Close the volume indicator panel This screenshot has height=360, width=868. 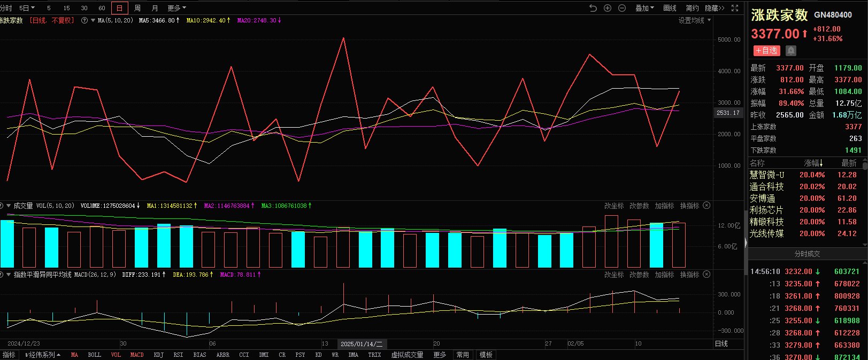point(706,206)
